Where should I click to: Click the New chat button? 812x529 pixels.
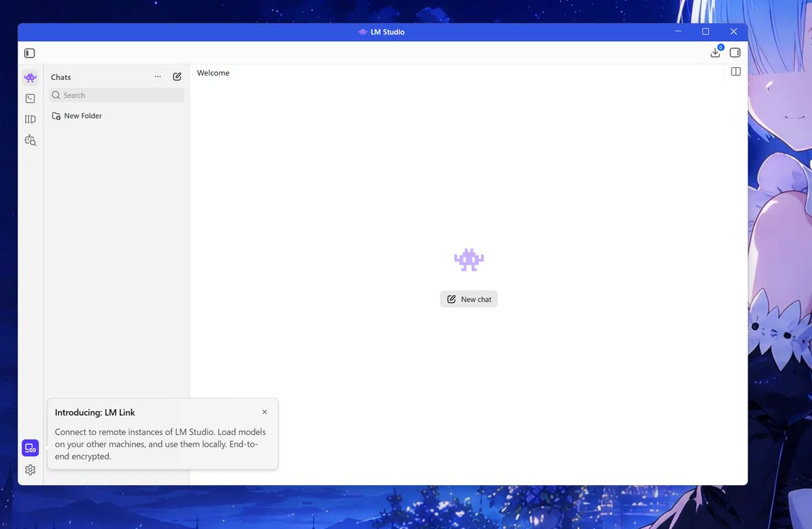[469, 299]
